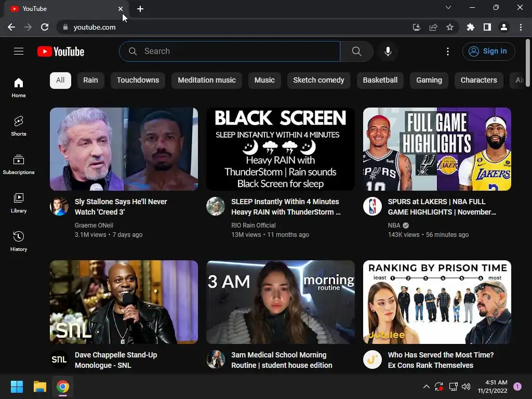
Task: Open Sly Stallone Creed 3 thumbnail
Action: click(x=124, y=149)
